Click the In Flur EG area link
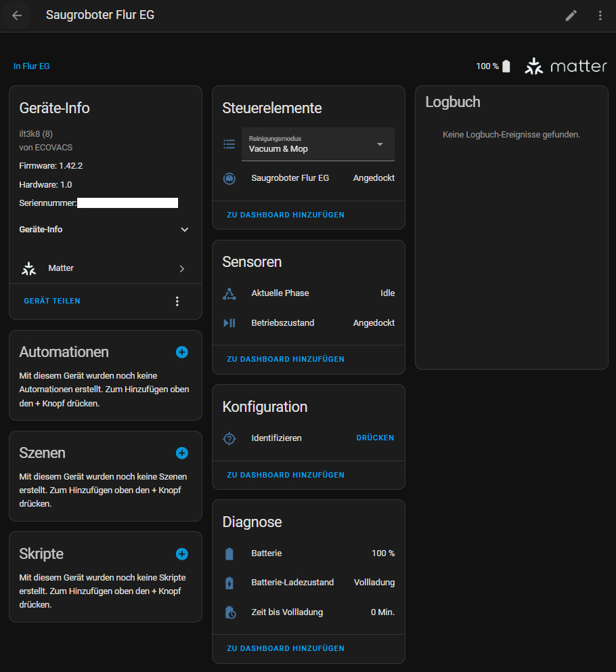Screen dimensions: 616x672 pyautogui.click(x=32, y=66)
